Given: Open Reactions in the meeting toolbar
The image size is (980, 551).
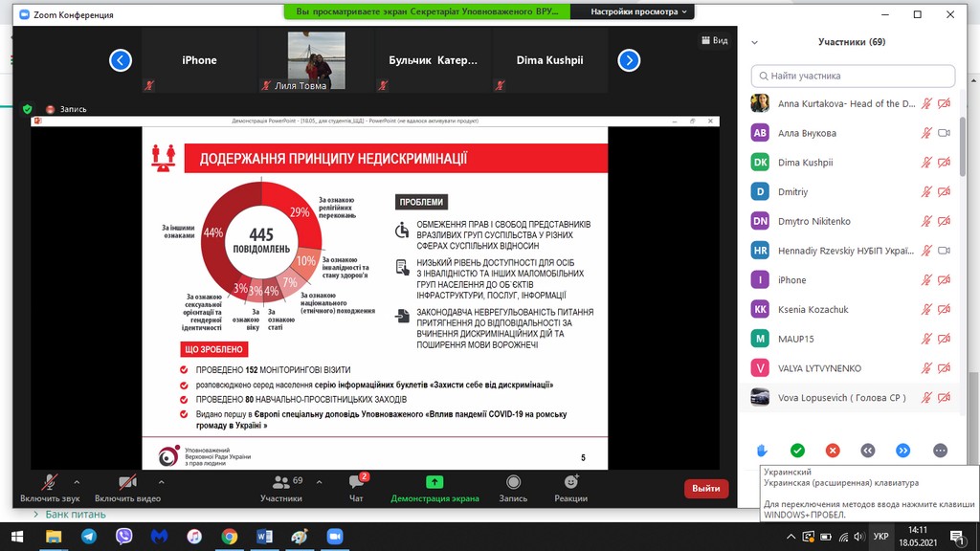Looking at the screenshot, I should pyautogui.click(x=570, y=487).
